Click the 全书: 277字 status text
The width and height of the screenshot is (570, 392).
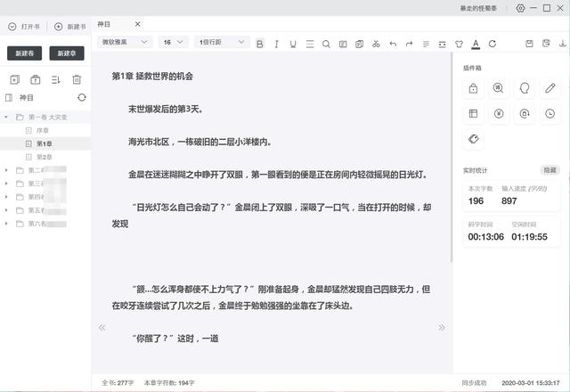pos(118,382)
